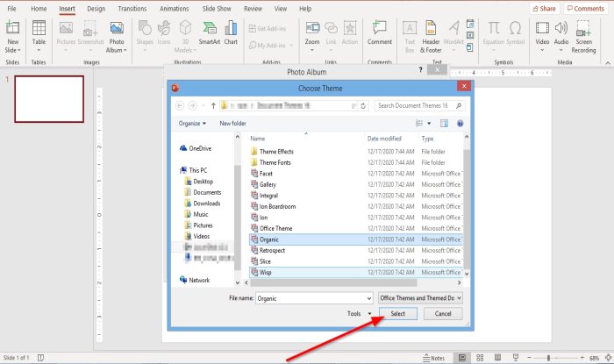Open the Table insert icon
This screenshot has width=614, height=364.
tap(39, 28)
